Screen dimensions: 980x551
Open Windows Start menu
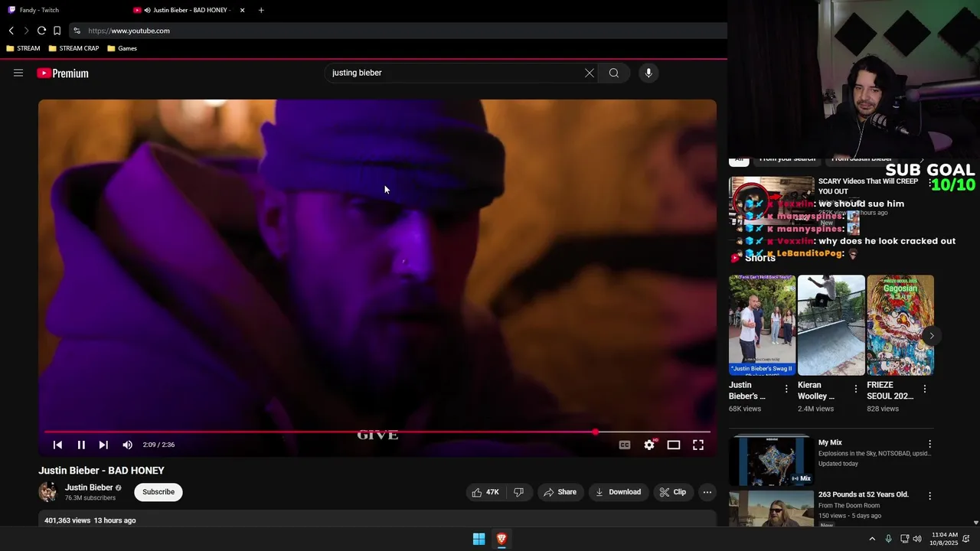479,539
